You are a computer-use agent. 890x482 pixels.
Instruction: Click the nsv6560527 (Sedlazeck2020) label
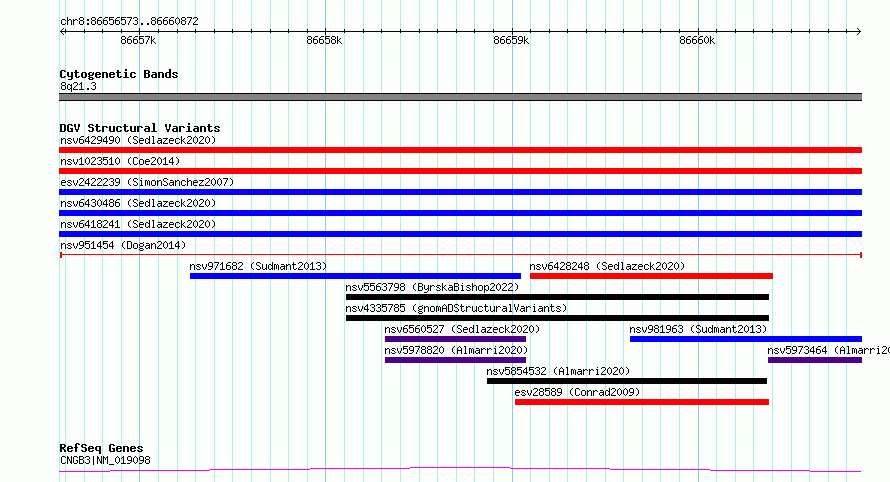tap(462, 329)
